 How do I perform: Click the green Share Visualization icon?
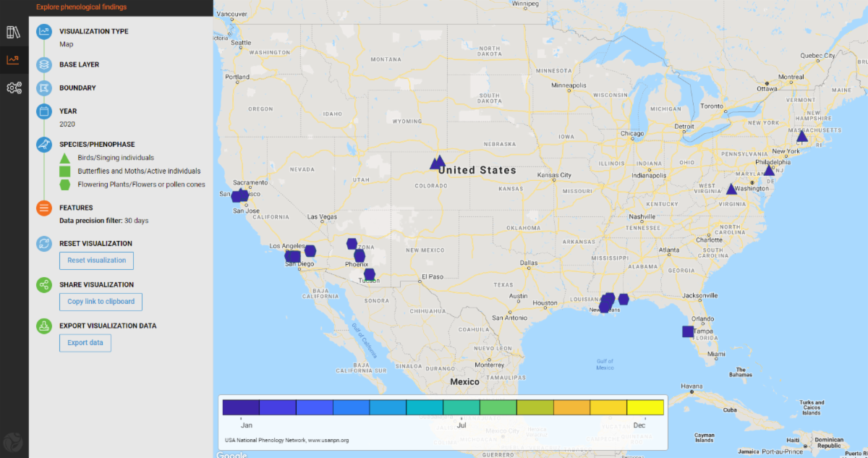tap(44, 285)
